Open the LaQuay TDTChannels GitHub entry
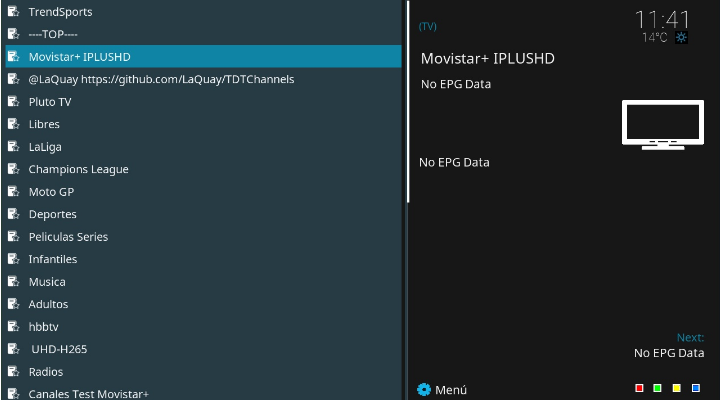 161,79
